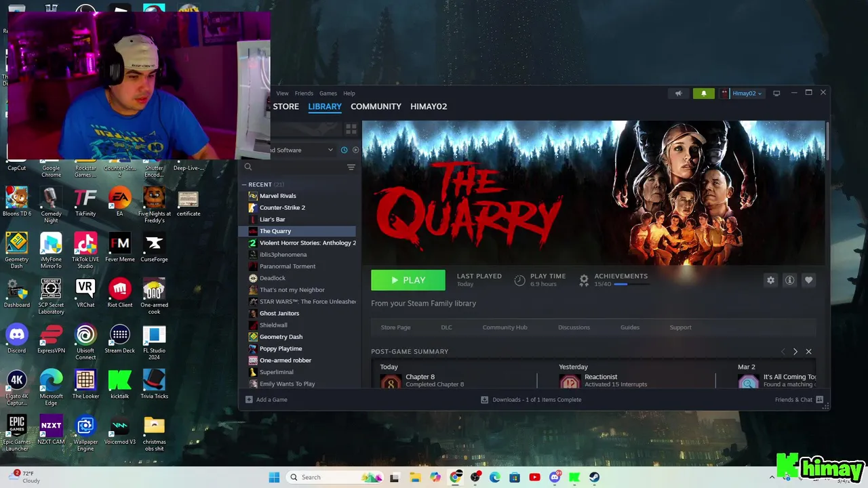Open EA app desktop icon
868x488 pixels.
(x=119, y=202)
